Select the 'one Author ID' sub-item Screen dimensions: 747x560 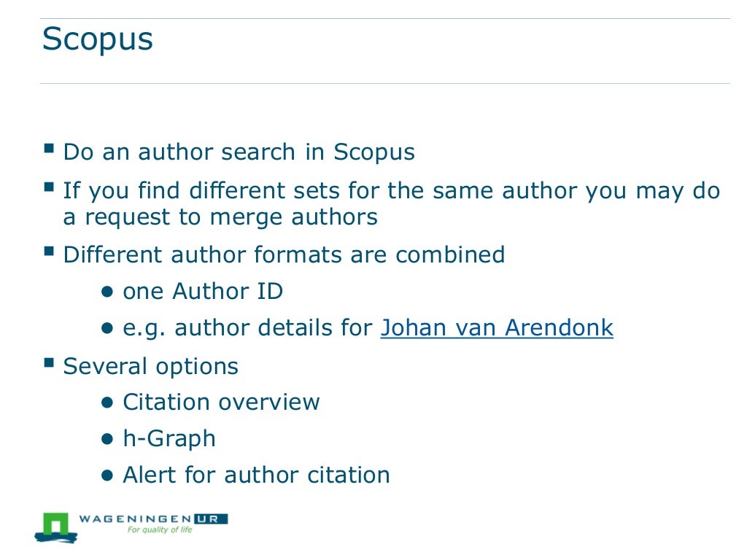pos(203,291)
